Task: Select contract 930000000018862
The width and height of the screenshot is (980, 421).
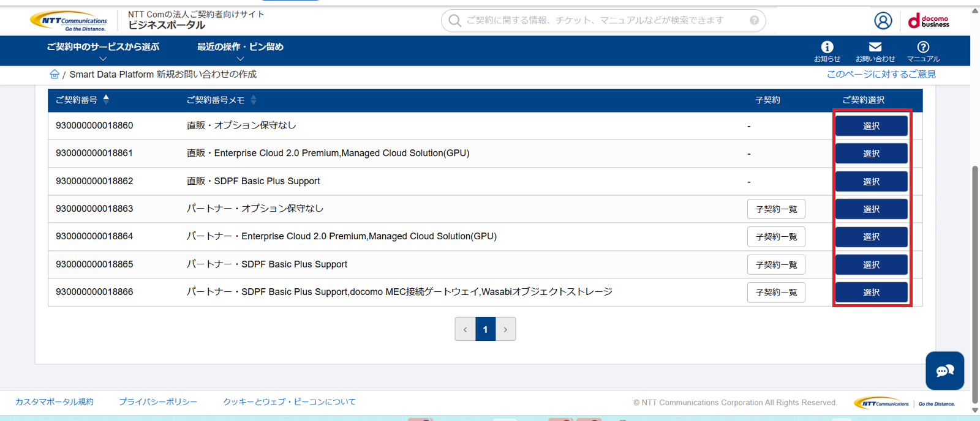Action: (x=871, y=182)
